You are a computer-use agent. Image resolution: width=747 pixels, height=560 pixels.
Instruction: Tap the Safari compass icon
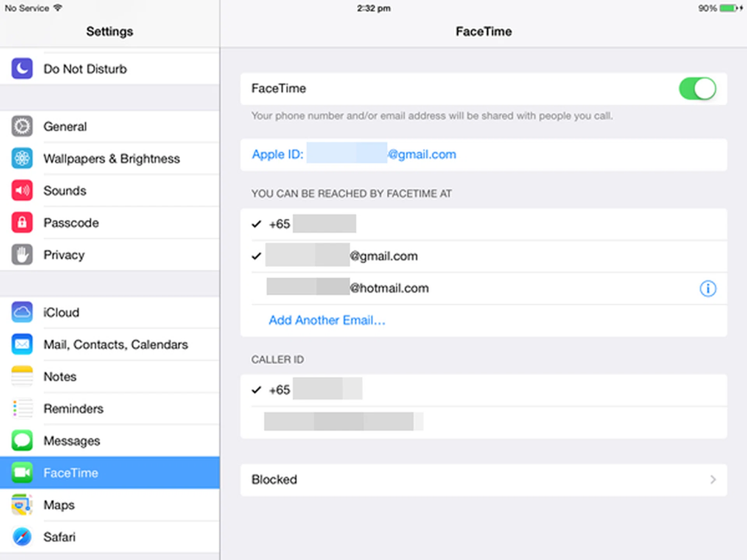point(22,537)
